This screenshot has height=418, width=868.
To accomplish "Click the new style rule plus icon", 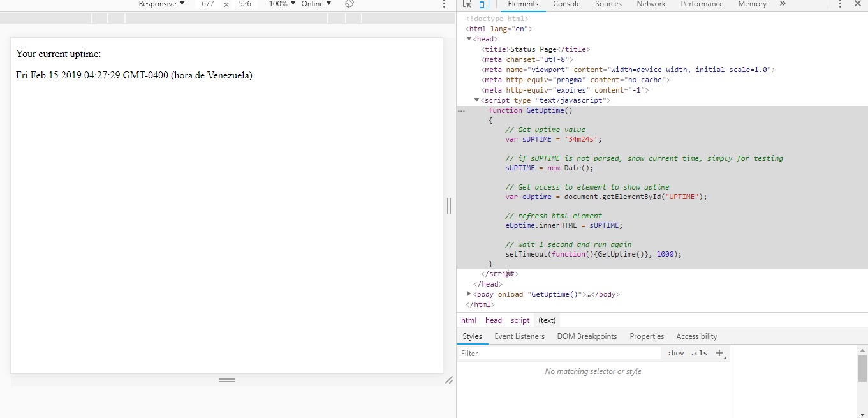I will point(719,353).
